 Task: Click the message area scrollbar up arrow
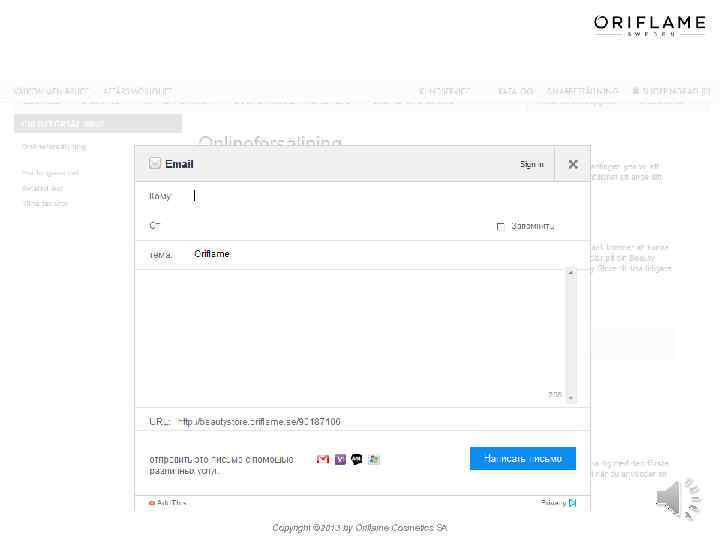tap(571, 273)
